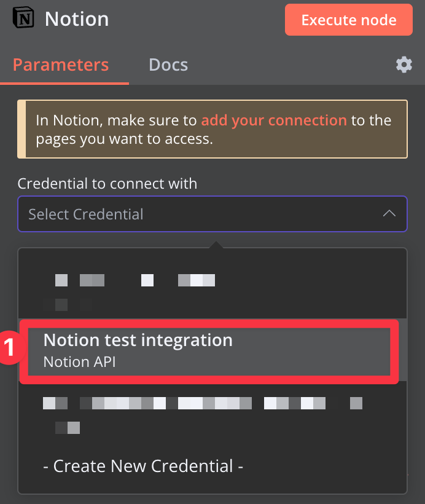Switch to the Parameters tab
Image resolution: width=425 pixels, height=504 pixels.
tap(61, 65)
